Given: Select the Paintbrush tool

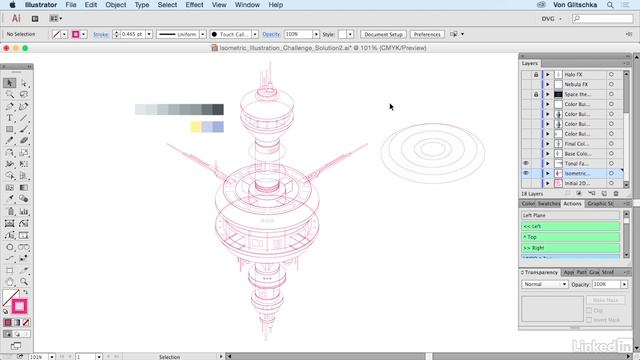Looking at the screenshot, I should [24, 130].
